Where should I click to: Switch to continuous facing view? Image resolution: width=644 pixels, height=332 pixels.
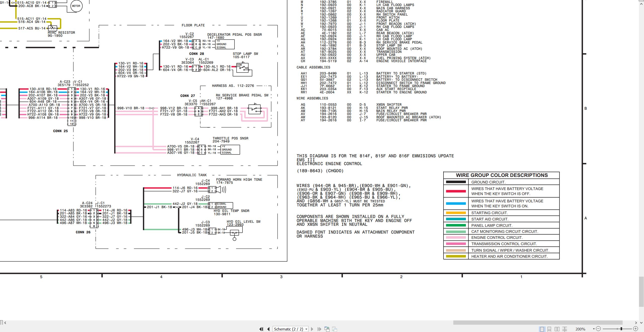point(565,329)
